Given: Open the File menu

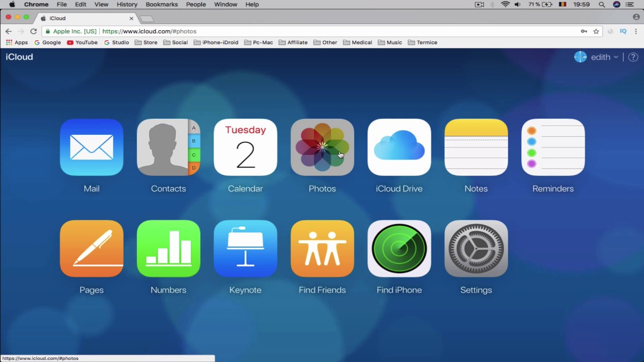Looking at the screenshot, I should (x=62, y=5).
